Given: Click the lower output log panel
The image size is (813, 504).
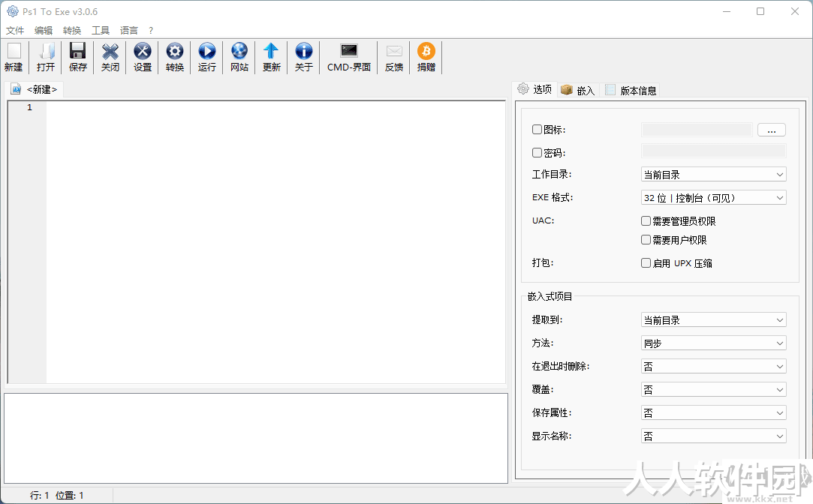Looking at the screenshot, I should coord(256,438).
